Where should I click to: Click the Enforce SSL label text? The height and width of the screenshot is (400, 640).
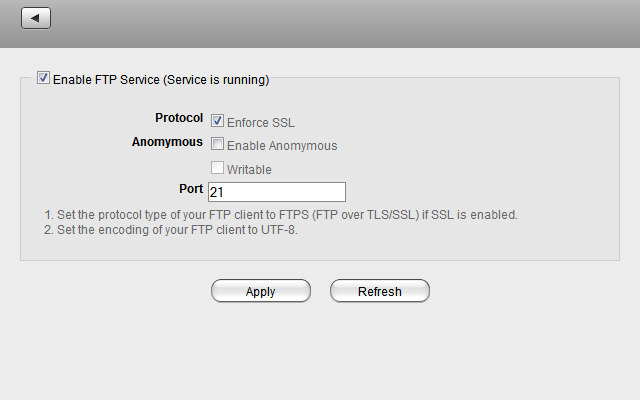[261, 123]
